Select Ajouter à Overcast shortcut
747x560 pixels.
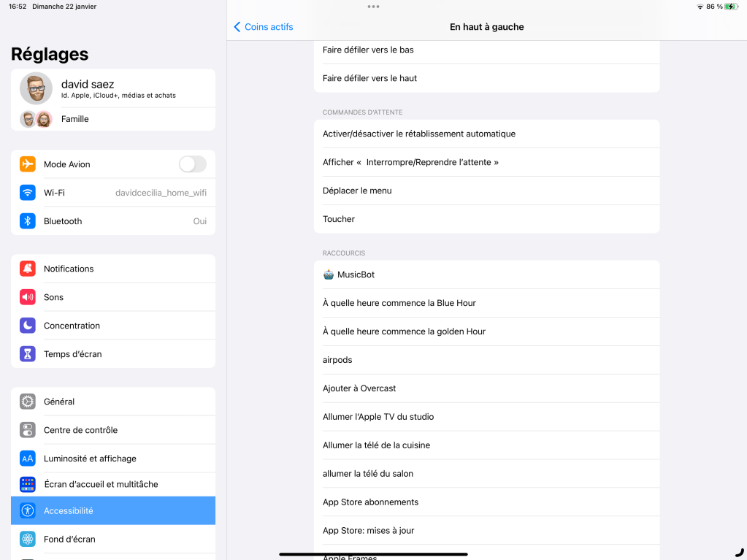point(486,388)
